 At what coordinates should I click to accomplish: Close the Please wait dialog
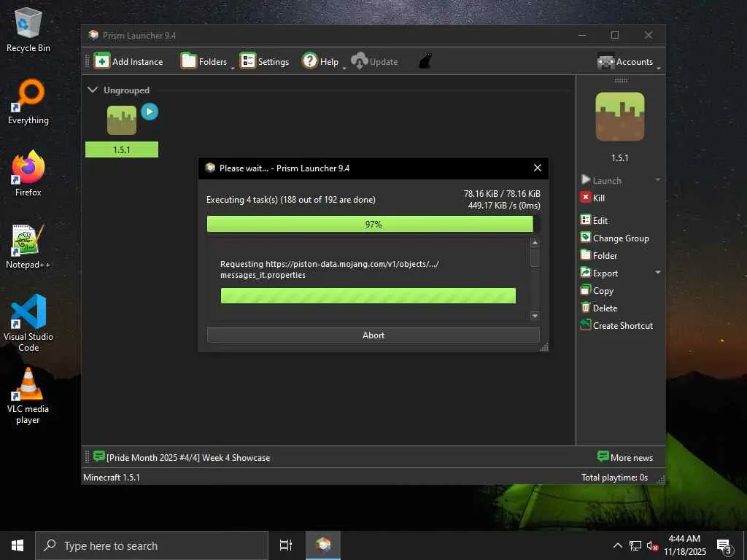coord(538,168)
